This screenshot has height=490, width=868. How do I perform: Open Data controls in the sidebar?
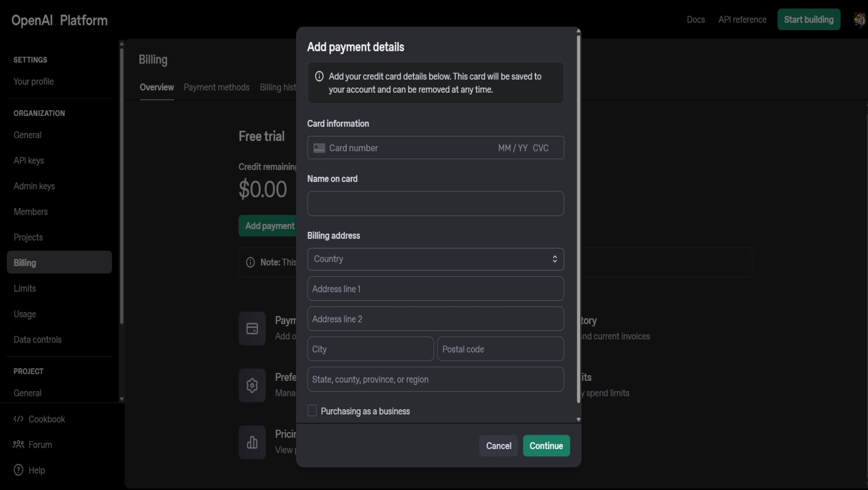[37, 340]
